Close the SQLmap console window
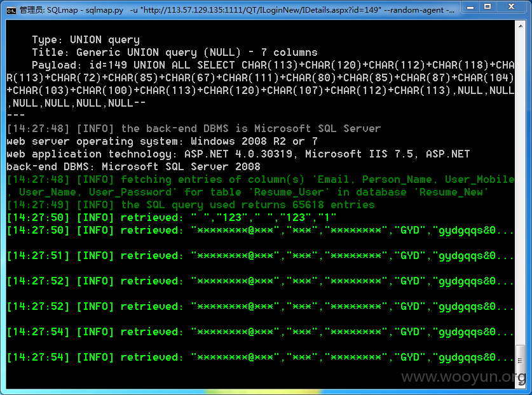The width and height of the screenshot is (532, 395). click(x=512, y=7)
